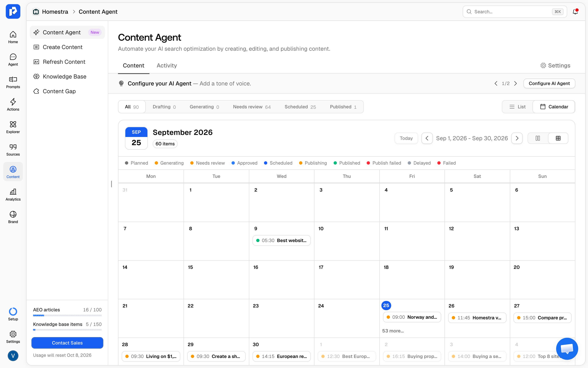Click the user avatar V
Viewport: 588px width, 368px height.
pyautogui.click(x=13, y=356)
